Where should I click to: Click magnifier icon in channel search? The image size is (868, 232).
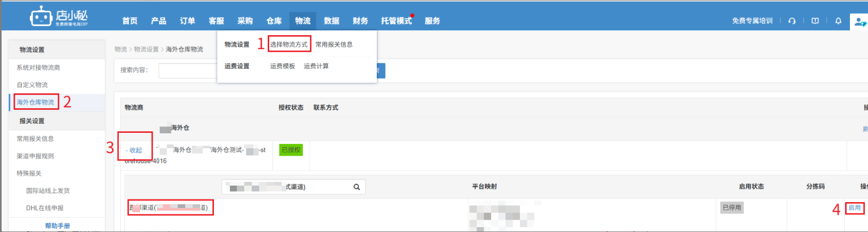357,187
